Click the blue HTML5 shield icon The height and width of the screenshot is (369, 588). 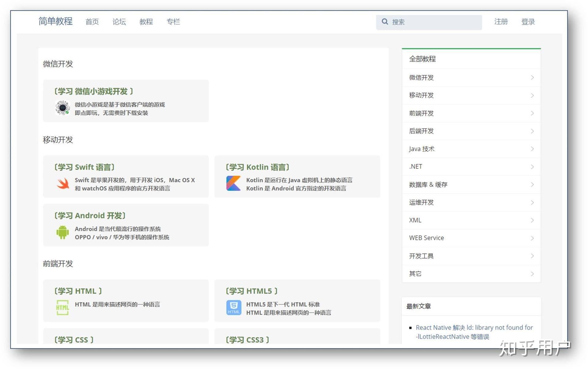coord(234,307)
